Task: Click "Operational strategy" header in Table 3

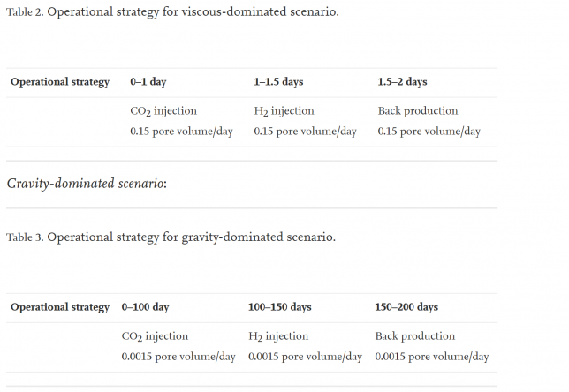Action: pos(60,307)
